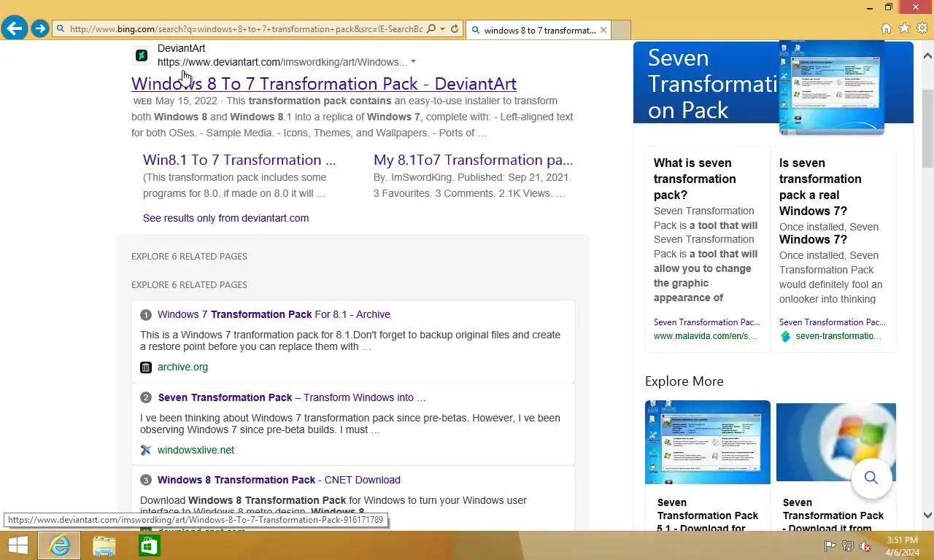This screenshot has height=560, width=934.
Task: Click the number 2 badge of related pages
Action: point(146,397)
